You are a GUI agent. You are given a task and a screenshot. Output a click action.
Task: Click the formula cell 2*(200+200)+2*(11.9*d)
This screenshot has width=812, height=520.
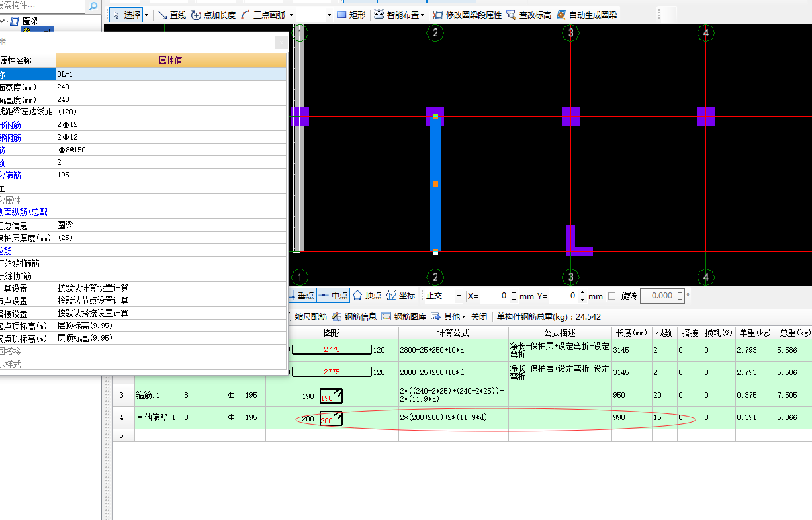click(453, 418)
